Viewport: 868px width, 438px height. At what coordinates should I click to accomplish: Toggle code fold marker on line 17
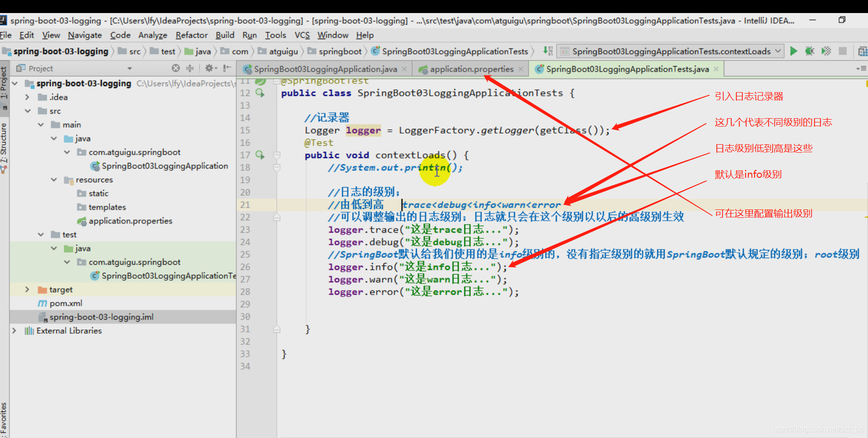pyautogui.click(x=277, y=155)
